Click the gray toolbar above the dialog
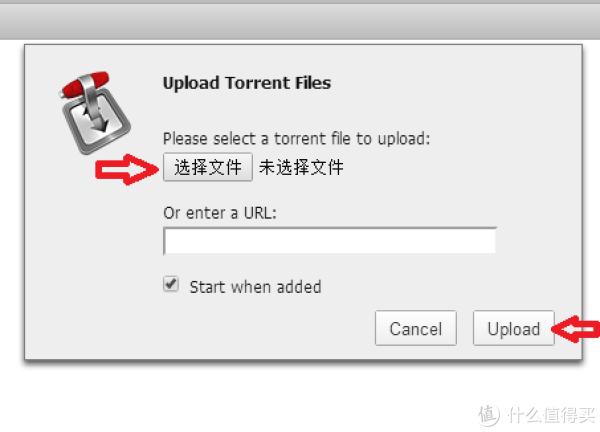600x432 pixels. pos(300,21)
